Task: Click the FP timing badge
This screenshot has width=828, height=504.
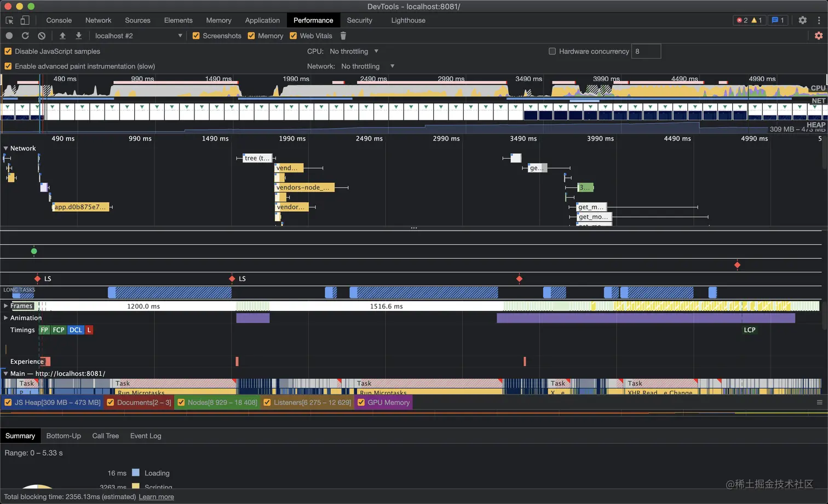Action: (44, 330)
